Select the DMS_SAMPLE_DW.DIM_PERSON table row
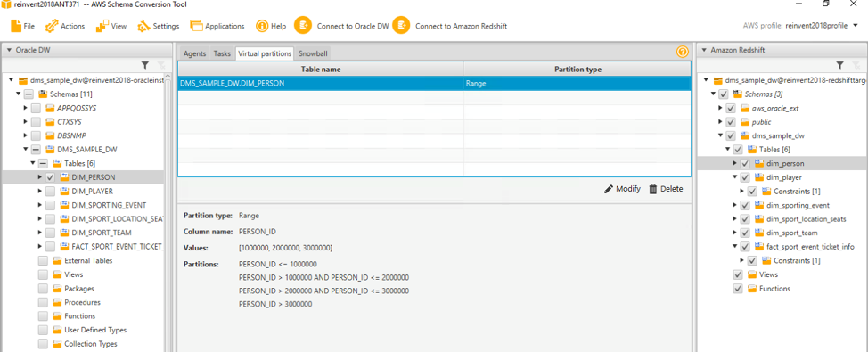868x352 pixels. (x=434, y=84)
